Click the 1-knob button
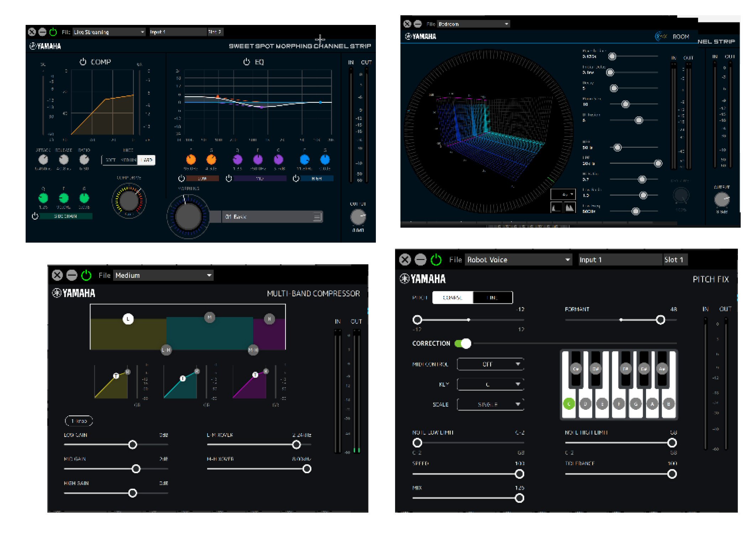This screenshot has height=545, width=756. coord(79,421)
